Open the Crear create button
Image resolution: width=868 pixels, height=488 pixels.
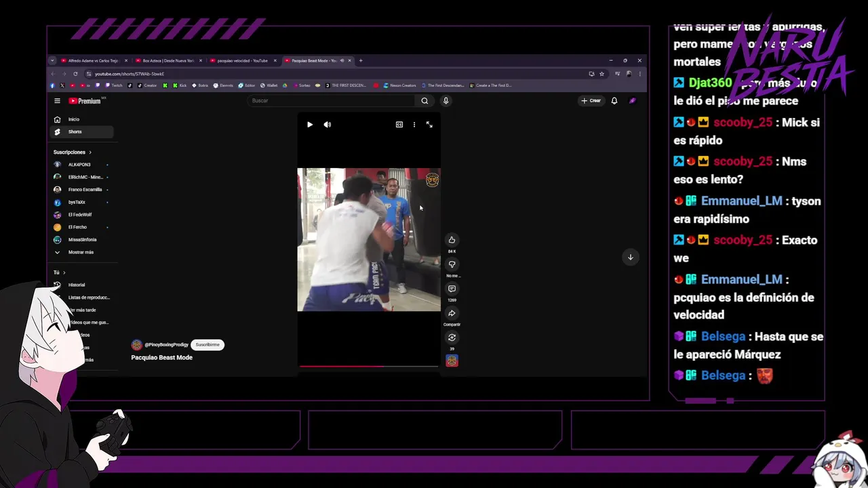coord(591,100)
